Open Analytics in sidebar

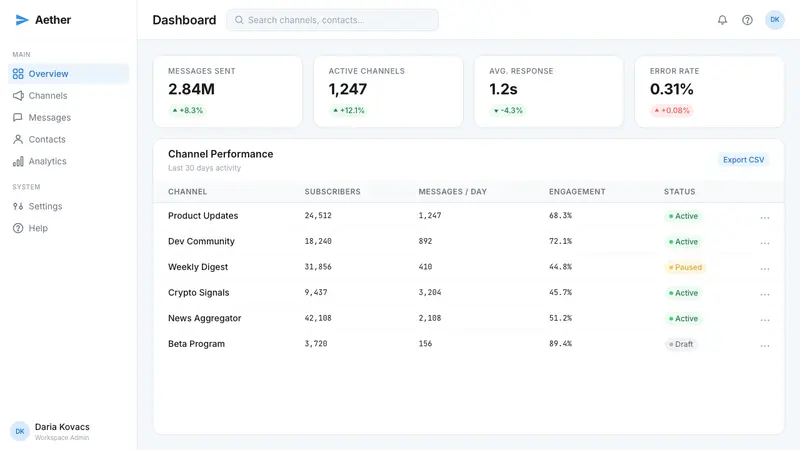[68, 161]
